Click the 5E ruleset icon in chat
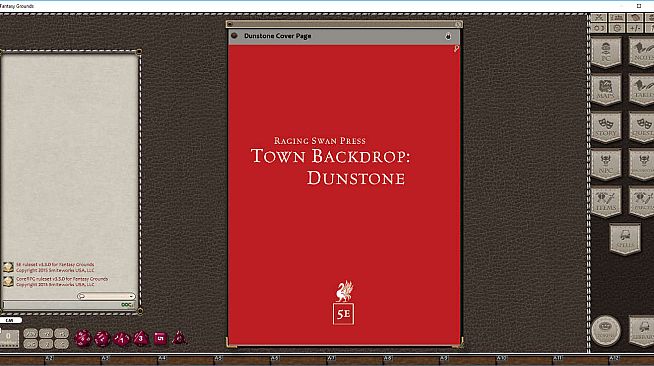 coord(8,267)
